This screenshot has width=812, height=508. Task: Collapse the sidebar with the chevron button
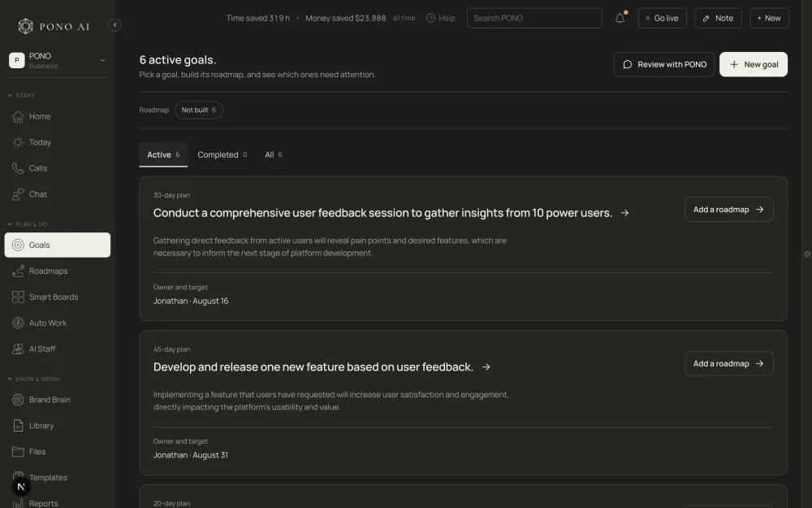click(x=115, y=25)
